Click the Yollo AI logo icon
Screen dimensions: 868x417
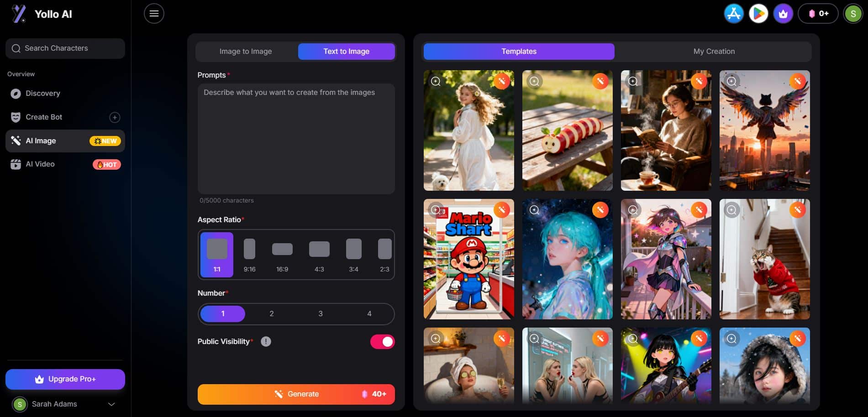click(x=19, y=14)
